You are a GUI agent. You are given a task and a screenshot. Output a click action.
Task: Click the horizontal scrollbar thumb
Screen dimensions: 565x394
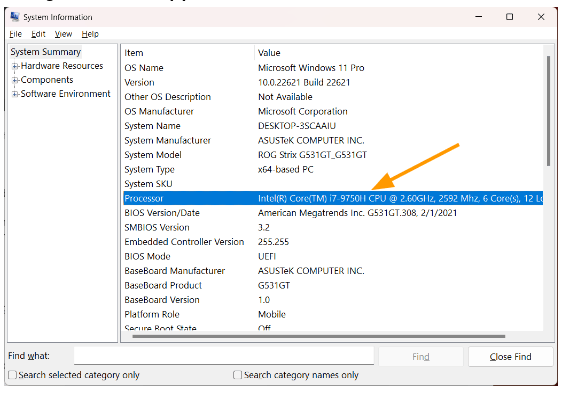319,336
